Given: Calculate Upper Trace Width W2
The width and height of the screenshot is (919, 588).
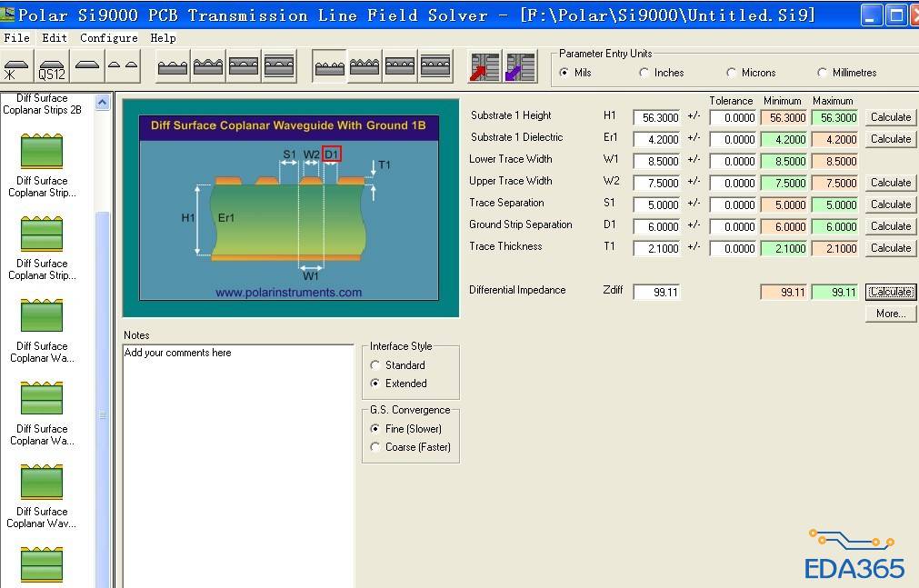Looking at the screenshot, I should click(891, 183).
